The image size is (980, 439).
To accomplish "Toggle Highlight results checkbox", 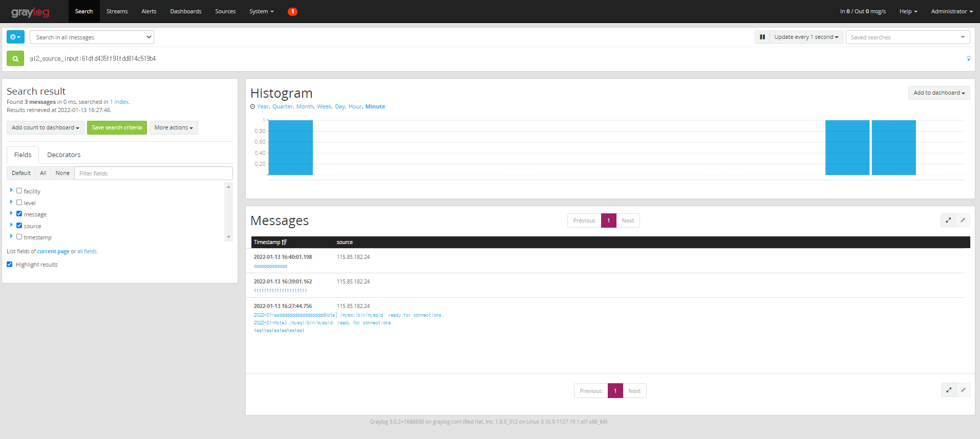I will point(9,264).
